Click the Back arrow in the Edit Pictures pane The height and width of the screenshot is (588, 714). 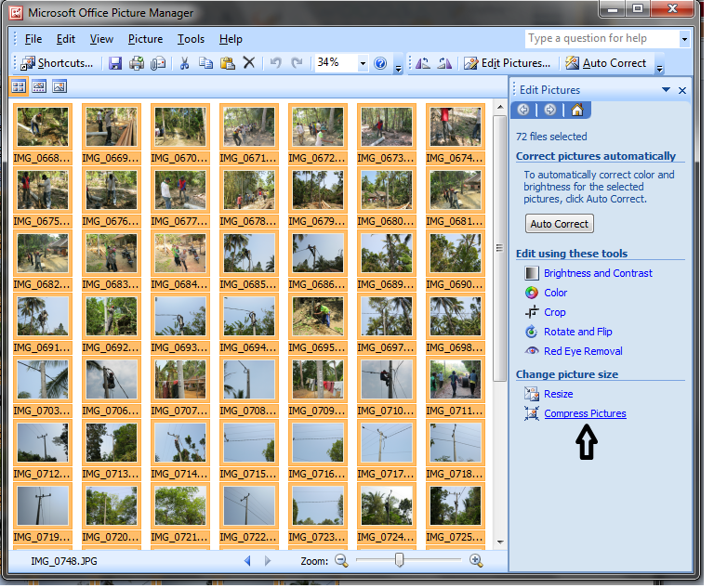(x=523, y=110)
